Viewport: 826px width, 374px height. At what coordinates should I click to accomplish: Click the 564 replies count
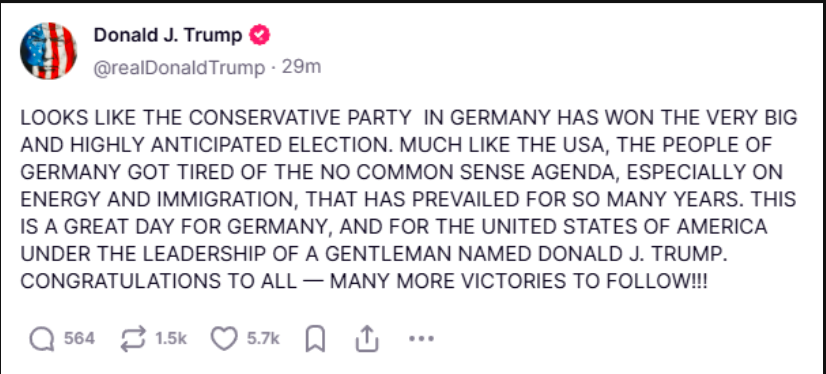click(x=79, y=339)
